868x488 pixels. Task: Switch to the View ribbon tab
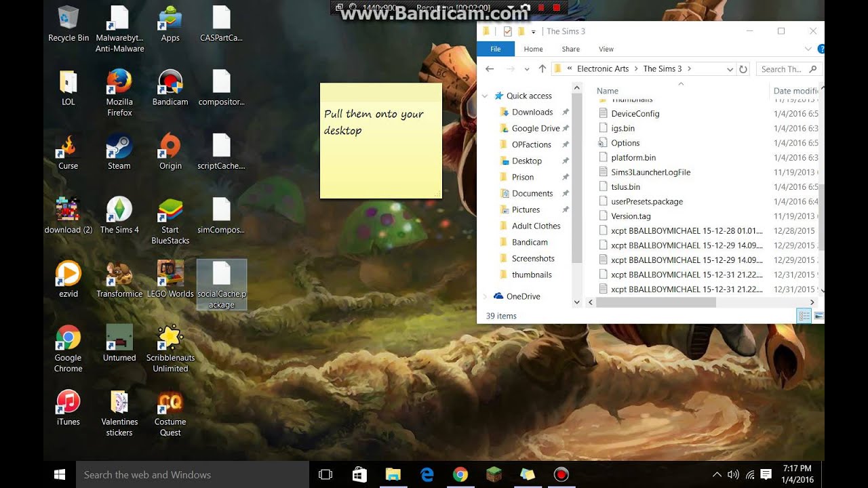606,49
